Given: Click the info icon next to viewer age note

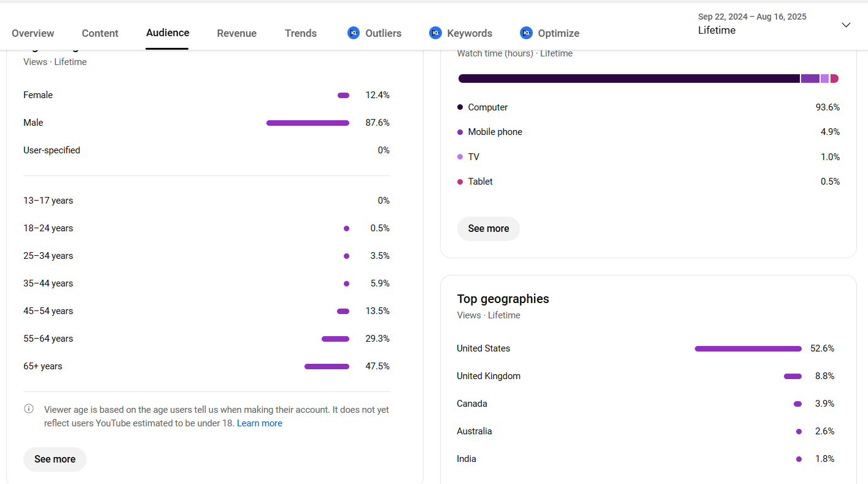Looking at the screenshot, I should pyautogui.click(x=29, y=409).
